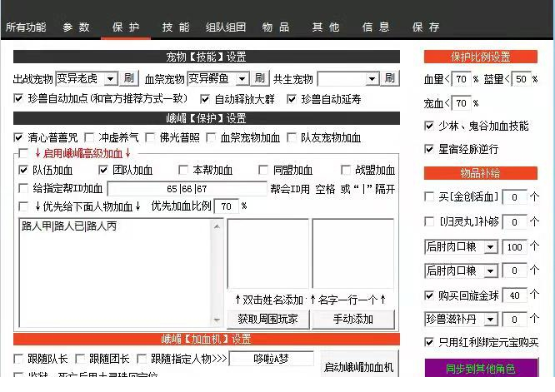
Task: Enable 血祭宠物加血 checkbox
Action: coord(211,137)
